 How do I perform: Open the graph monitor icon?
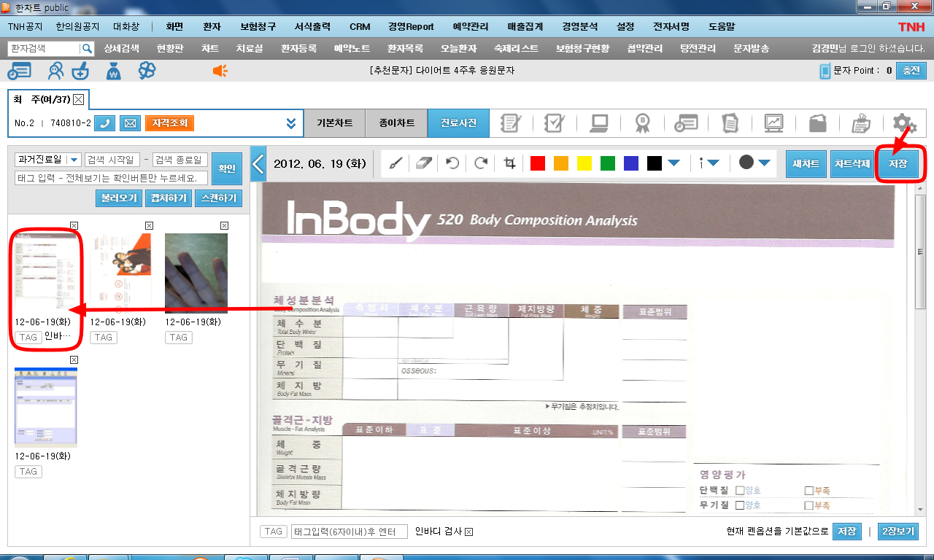pos(773,122)
